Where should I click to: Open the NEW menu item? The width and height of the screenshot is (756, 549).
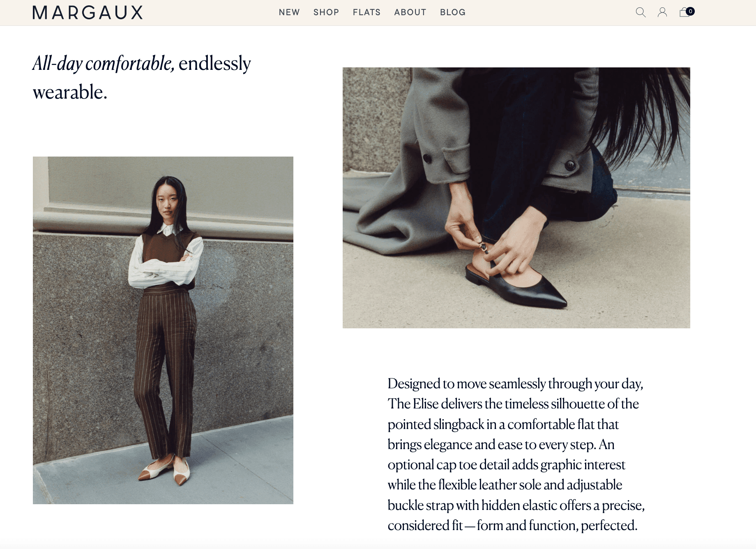[289, 12]
